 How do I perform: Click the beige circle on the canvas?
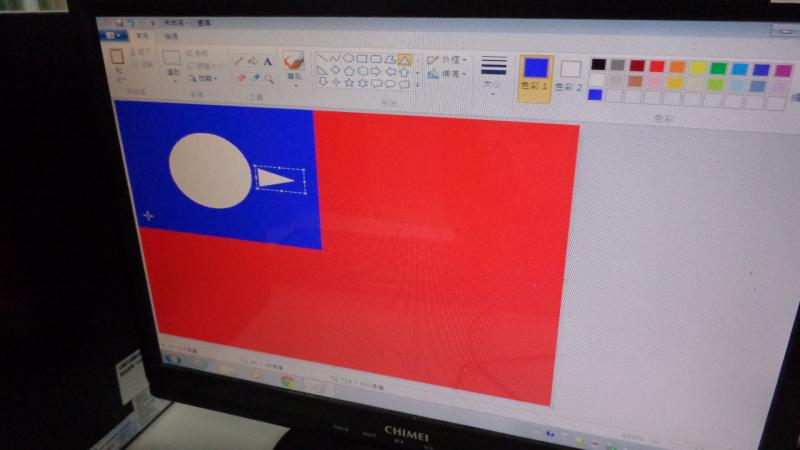[x=210, y=170]
